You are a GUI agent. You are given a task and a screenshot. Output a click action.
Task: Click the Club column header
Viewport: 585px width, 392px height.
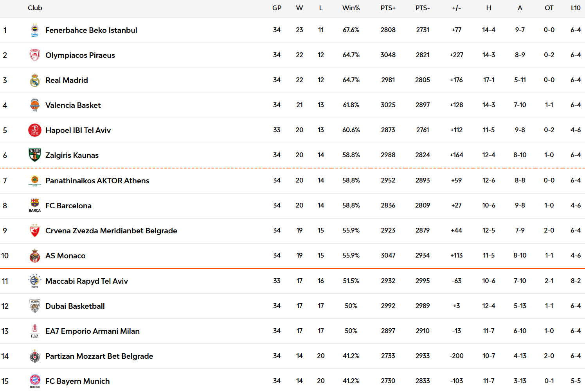35,8
